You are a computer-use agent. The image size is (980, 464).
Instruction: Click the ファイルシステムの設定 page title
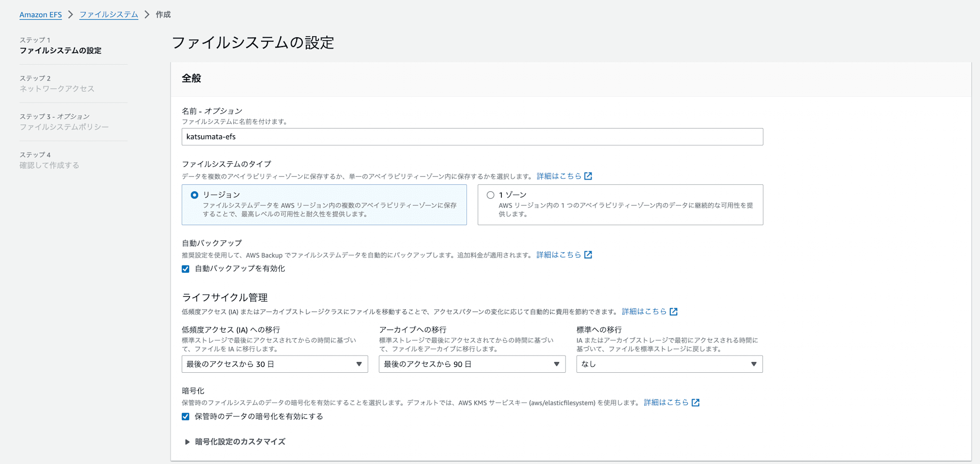253,43
